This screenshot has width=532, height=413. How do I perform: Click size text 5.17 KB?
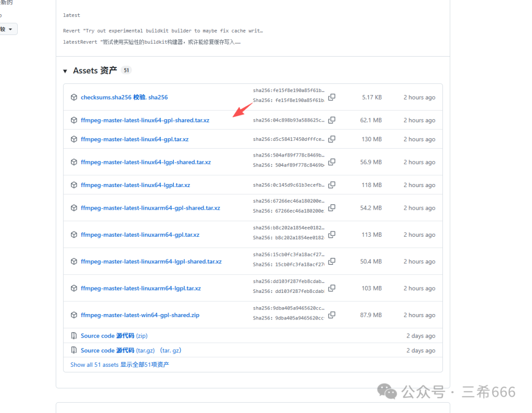pyautogui.click(x=372, y=97)
